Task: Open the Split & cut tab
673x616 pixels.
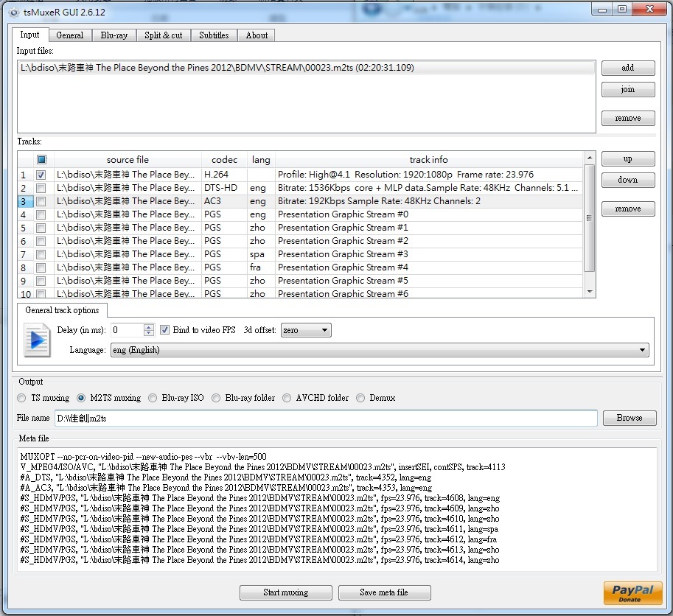Action: click(164, 35)
